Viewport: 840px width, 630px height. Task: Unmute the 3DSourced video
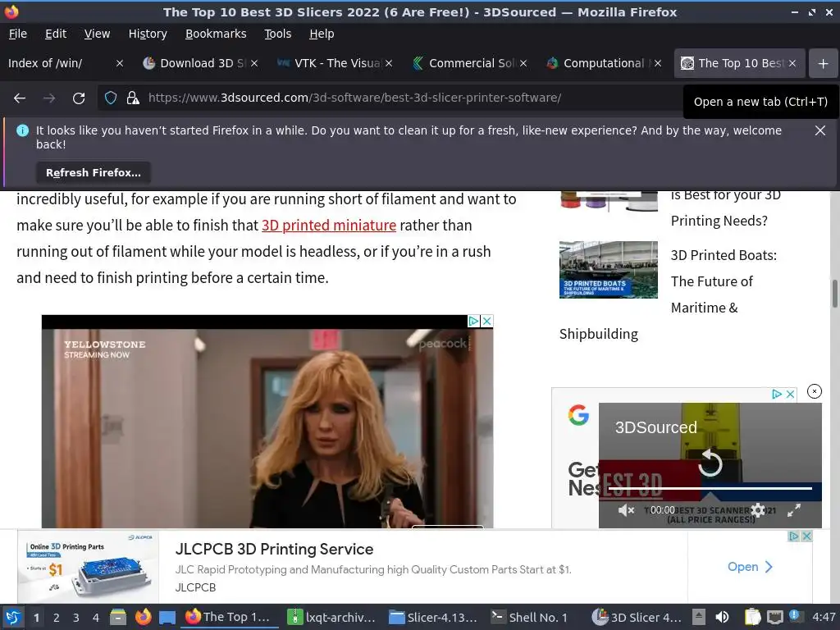click(x=626, y=510)
